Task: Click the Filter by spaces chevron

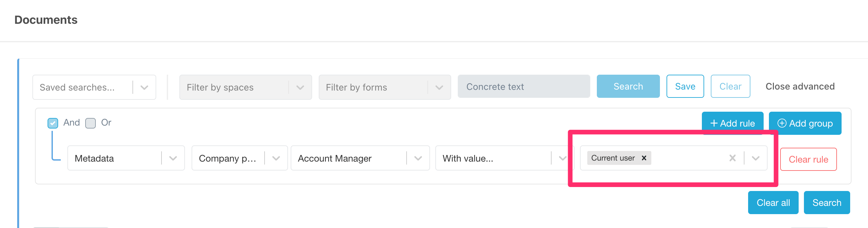Action: 300,87
